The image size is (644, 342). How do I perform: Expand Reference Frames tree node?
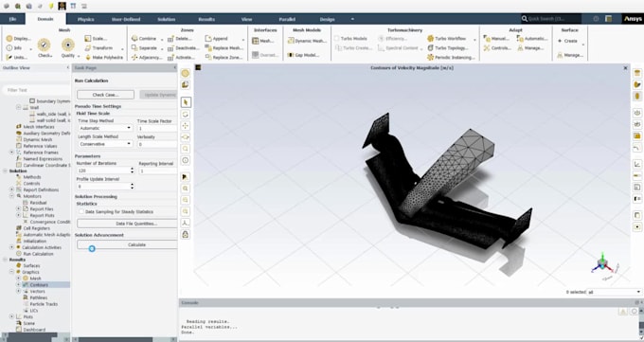12,153
